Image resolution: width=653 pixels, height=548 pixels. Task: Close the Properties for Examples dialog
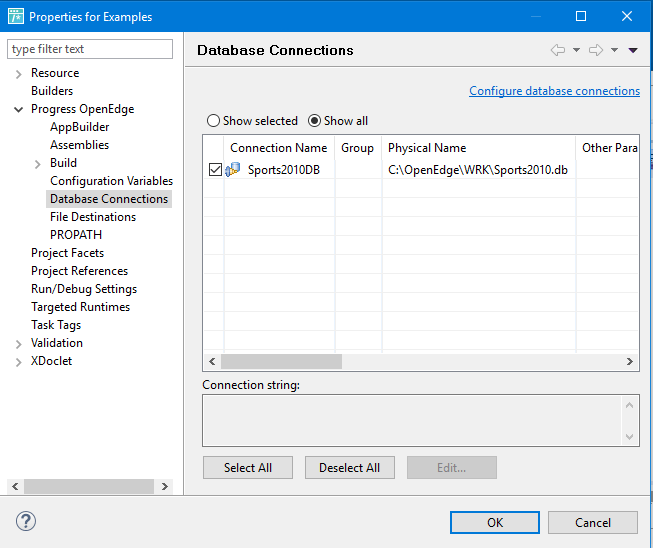(x=627, y=16)
